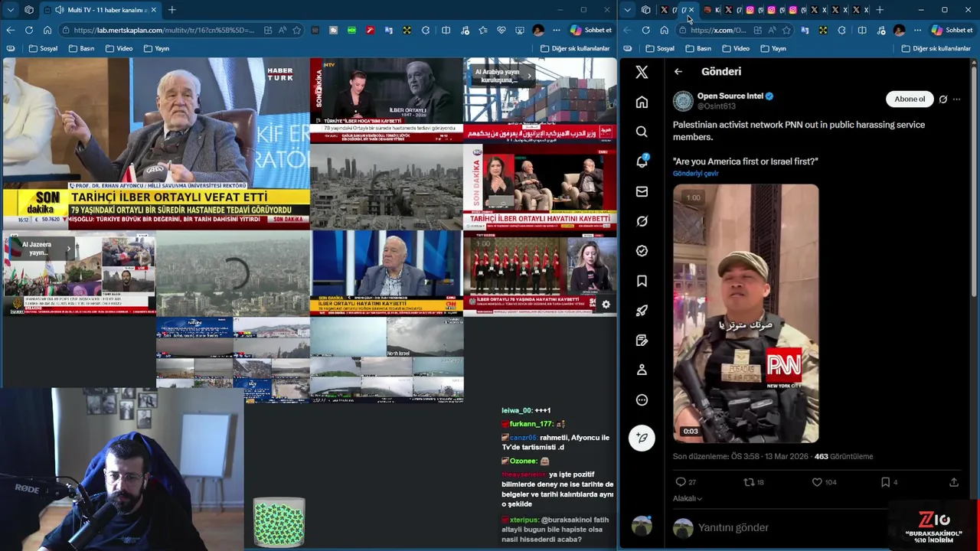Open three-dot menu on Open Source Intel post
Image resolution: width=980 pixels, height=551 pixels.
point(956,99)
